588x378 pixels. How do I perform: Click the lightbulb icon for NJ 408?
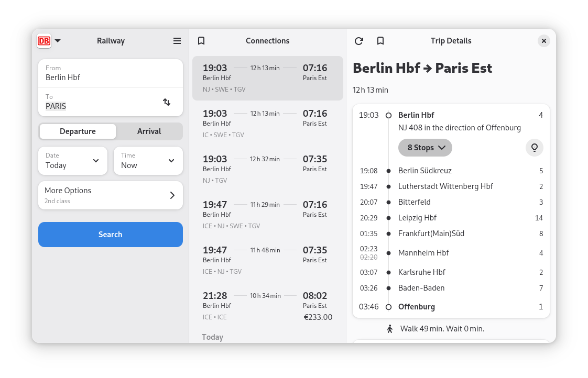534,148
